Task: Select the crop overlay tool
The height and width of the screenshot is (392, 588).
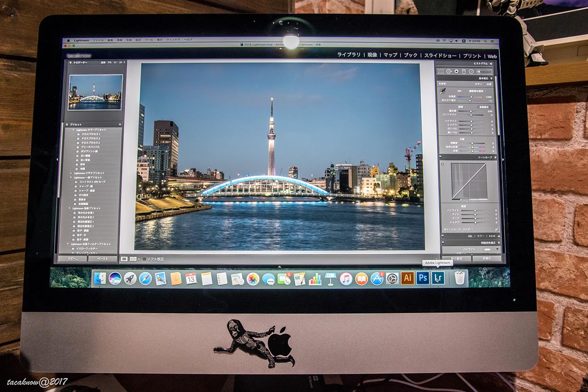Action: [x=441, y=71]
